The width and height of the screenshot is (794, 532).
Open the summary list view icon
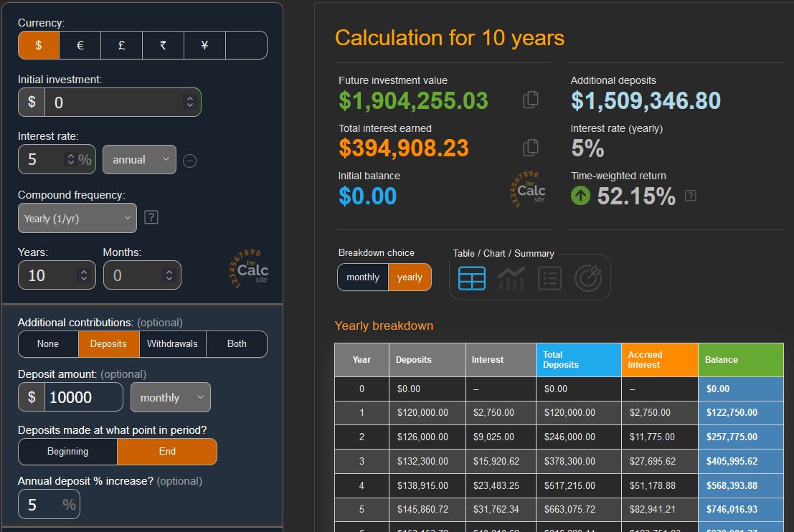pyautogui.click(x=549, y=278)
